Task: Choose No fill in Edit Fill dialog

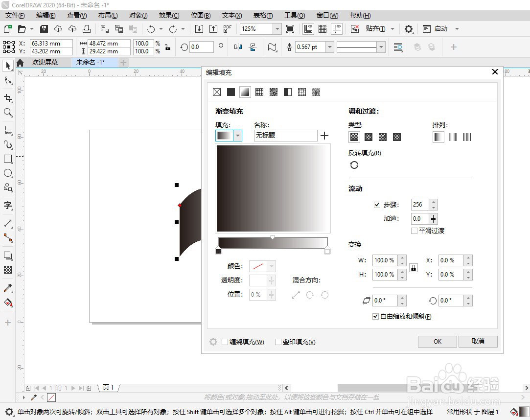Action: tap(217, 92)
